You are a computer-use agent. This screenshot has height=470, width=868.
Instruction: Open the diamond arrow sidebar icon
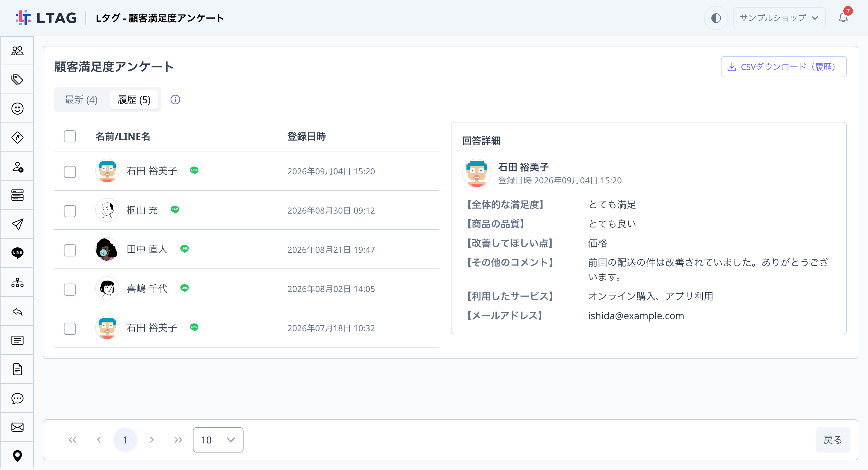tap(17, 138)
